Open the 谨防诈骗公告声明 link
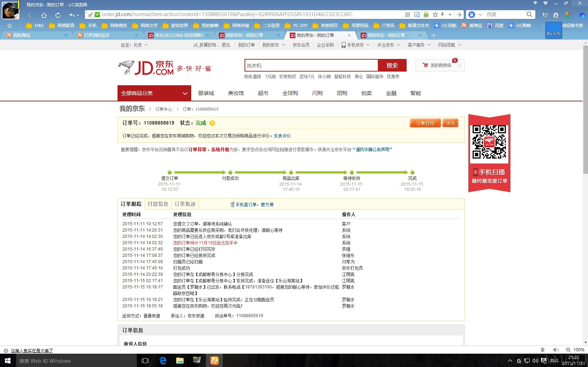This screenshot has width=588, height=367. tap(372, 149)
